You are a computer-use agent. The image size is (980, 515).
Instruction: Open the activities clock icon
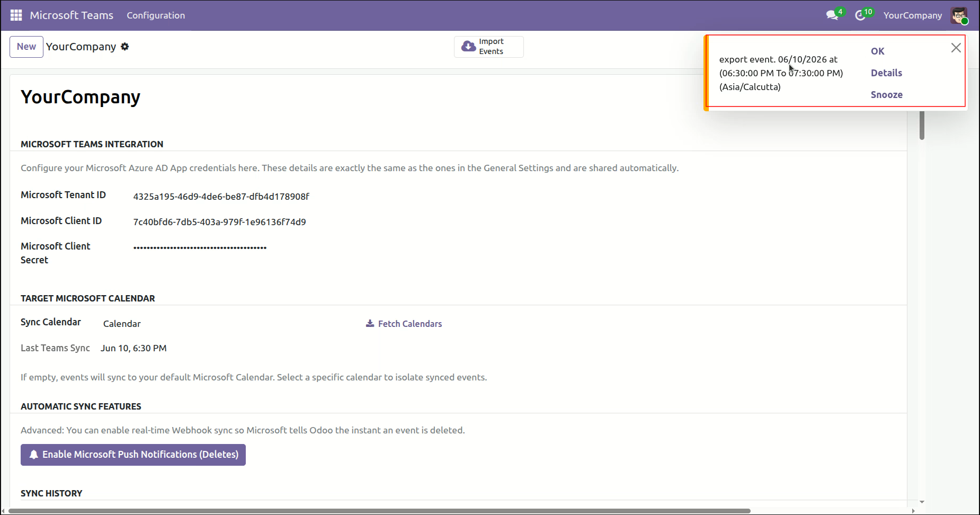pos(860,15)
